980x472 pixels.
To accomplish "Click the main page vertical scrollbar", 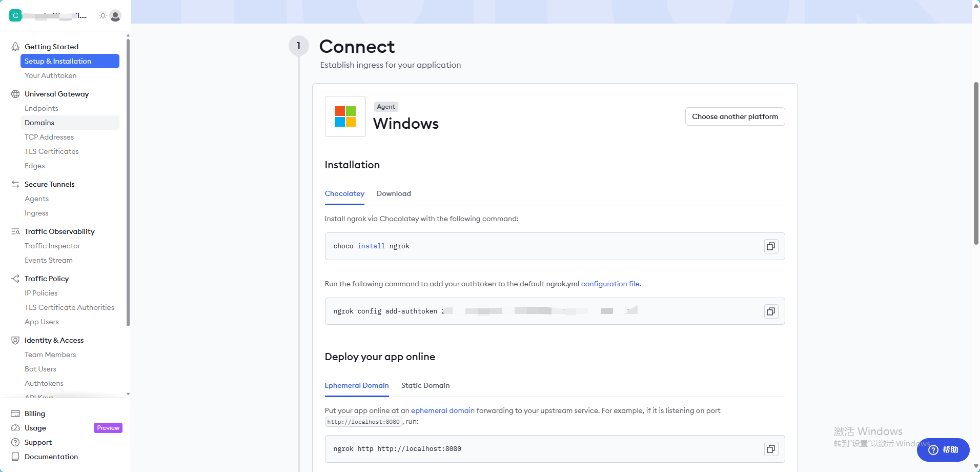I will 976,163.
